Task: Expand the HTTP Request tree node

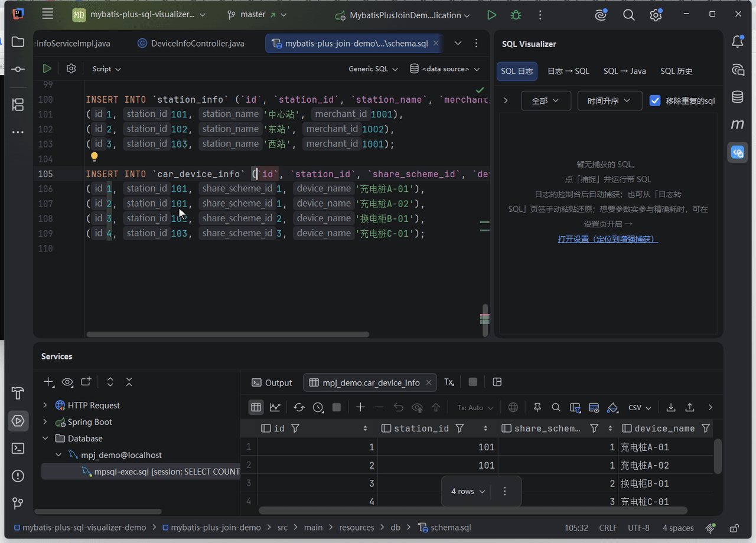Action: (45, 405)
